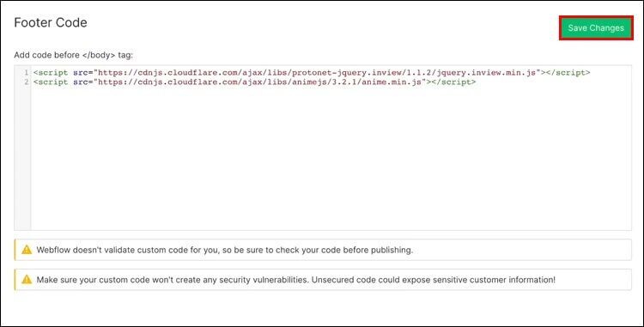Viewport: 644px width, 327px height.
Task: Place cursor in jquery.inview.min.js URL string
Action: click(317, 73)
